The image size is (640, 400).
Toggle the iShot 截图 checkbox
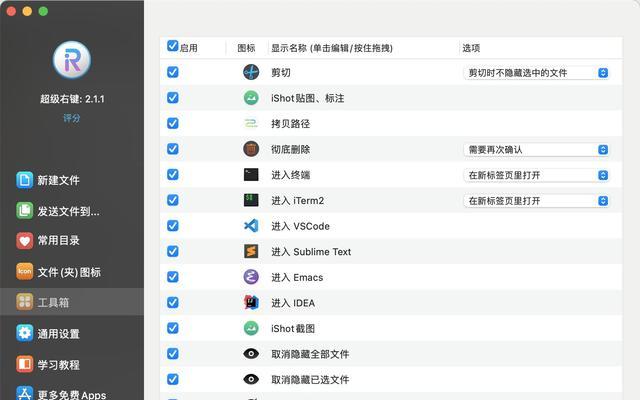pos(173,328)
